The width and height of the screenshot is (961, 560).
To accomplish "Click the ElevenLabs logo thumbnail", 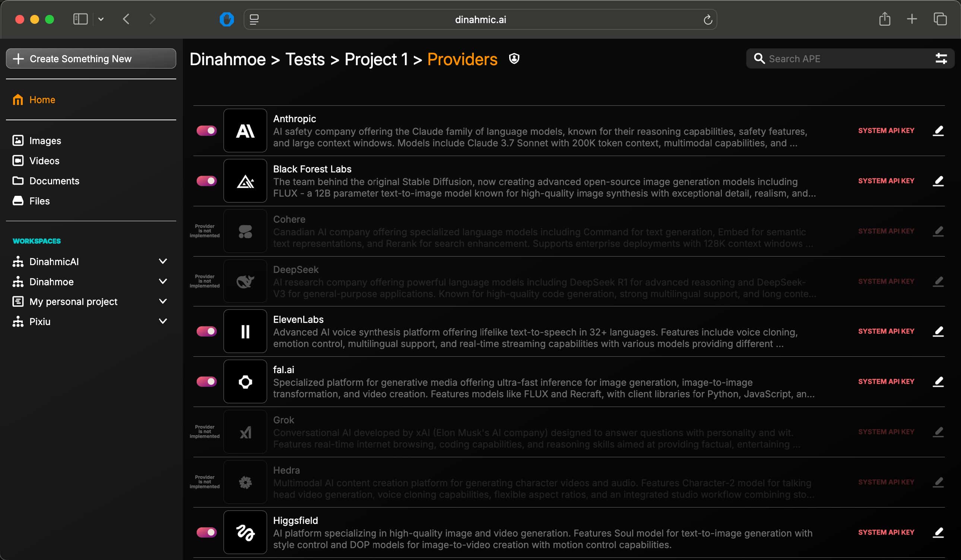I will pyautogui.click(x=245, y=331).
